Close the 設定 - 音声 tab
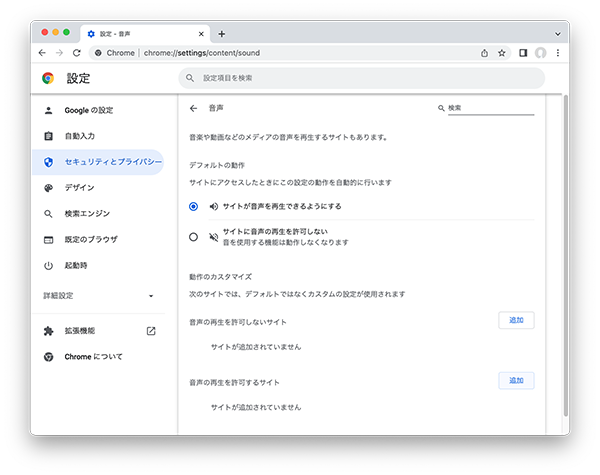This screenshot has height=475, width=600. [201, 34]
